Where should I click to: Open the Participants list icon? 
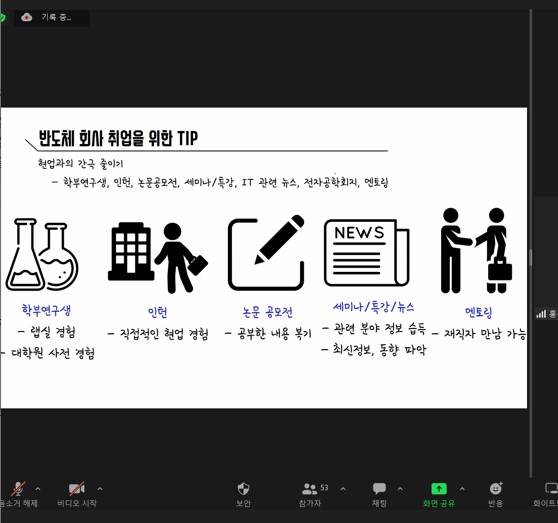(x=309, y=489)
